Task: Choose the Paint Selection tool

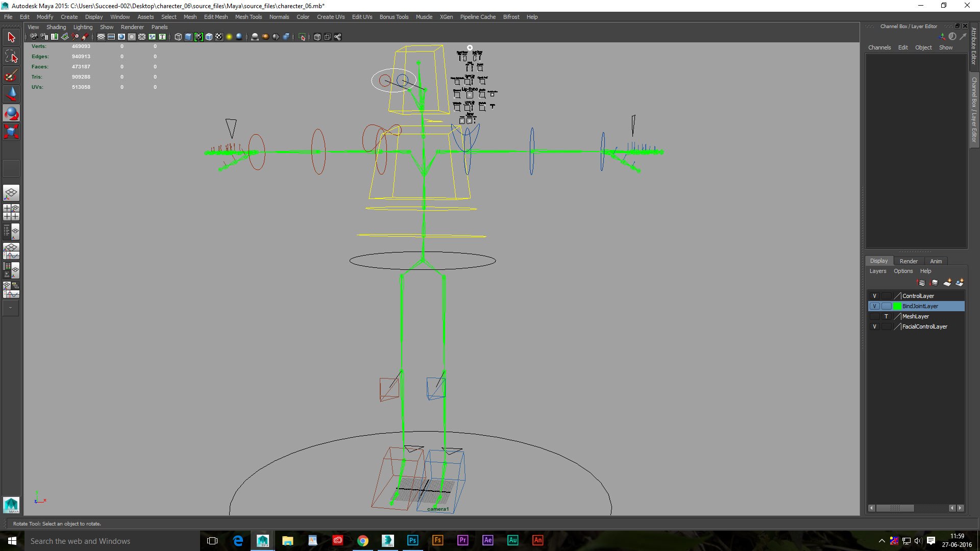Action: [x=11, y=76]
